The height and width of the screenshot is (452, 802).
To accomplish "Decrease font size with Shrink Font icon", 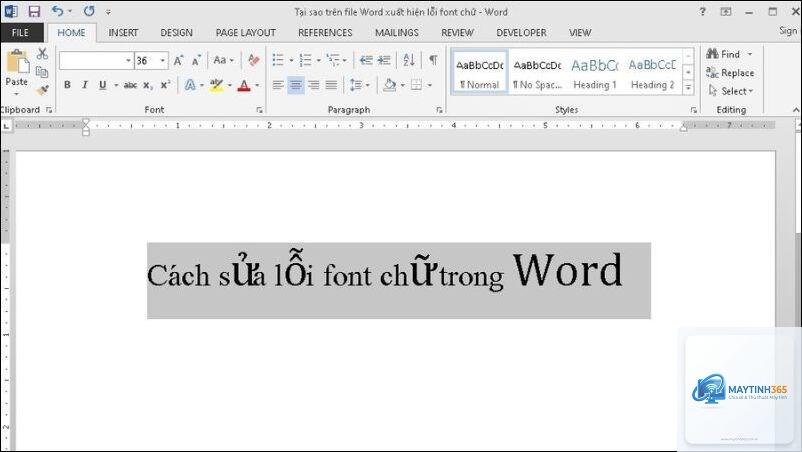I will click(x=196, y=60).
